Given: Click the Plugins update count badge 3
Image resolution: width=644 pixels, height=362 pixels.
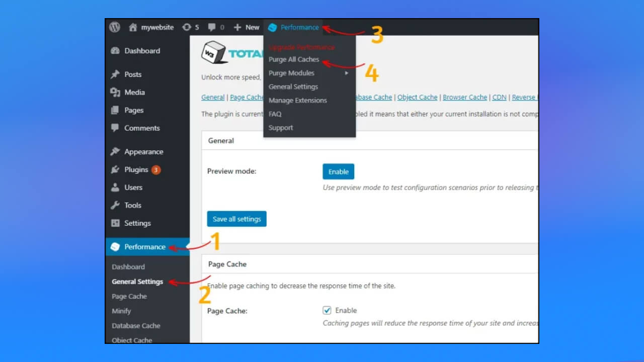Looking at the screenshot, I should click(156, 170).
